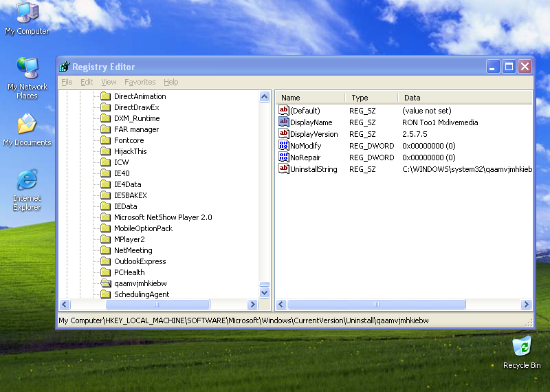Open the File menu
550x392 pixels.
[67, 82]
